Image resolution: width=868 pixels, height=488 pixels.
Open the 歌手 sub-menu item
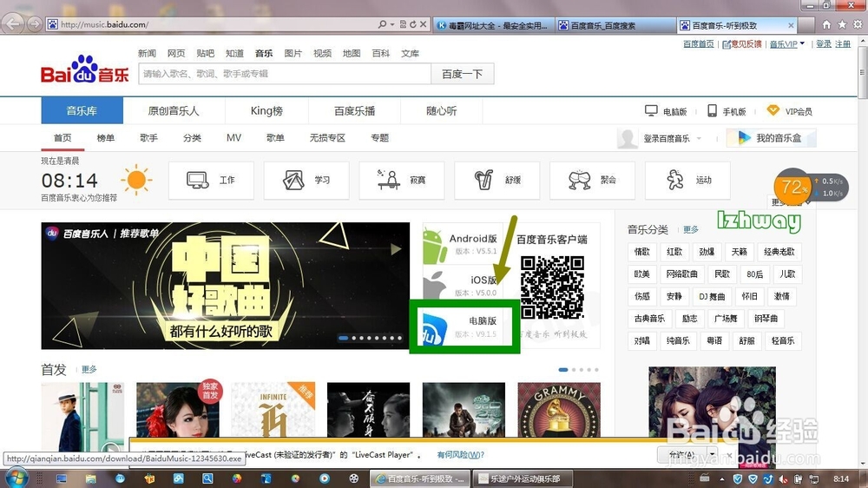tap(149, 138)
